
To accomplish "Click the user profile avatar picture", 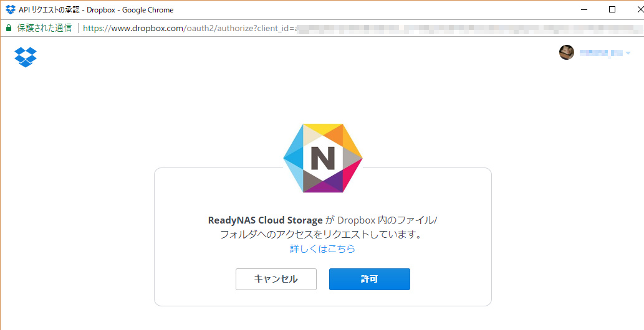I will (x=566, y=53).
